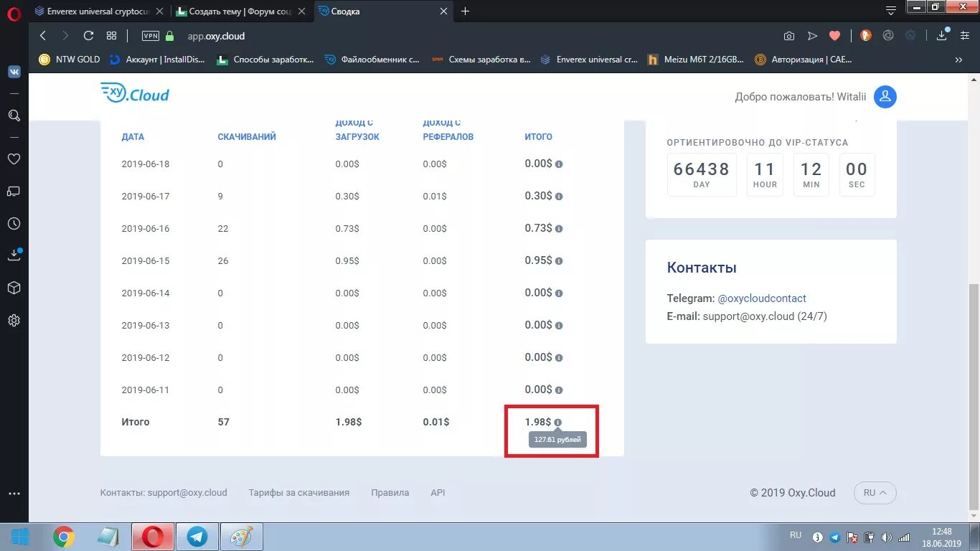Open Правила footer link
Image resolution: width=980 pixels, height=551 pixels.
390,493
